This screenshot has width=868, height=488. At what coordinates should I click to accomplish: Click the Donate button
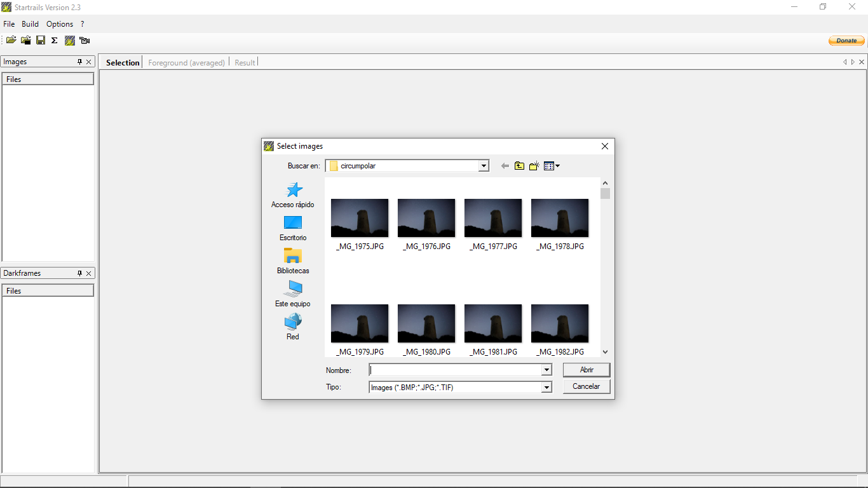click(x=846, y=41)
